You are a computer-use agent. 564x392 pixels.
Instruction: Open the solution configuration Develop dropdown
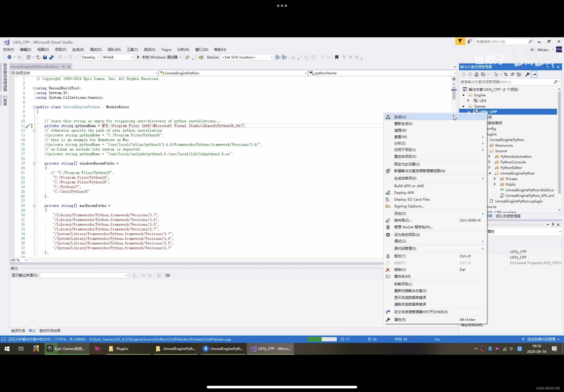90,57
